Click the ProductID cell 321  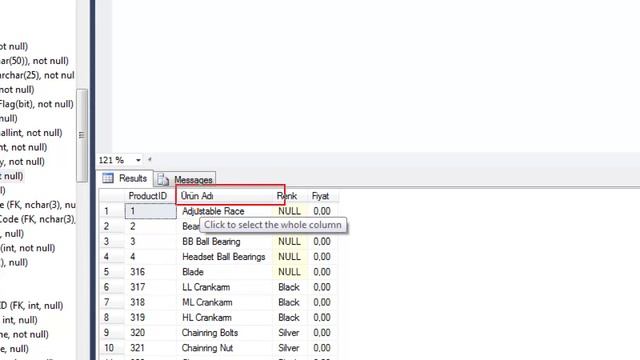coord(151,348)
